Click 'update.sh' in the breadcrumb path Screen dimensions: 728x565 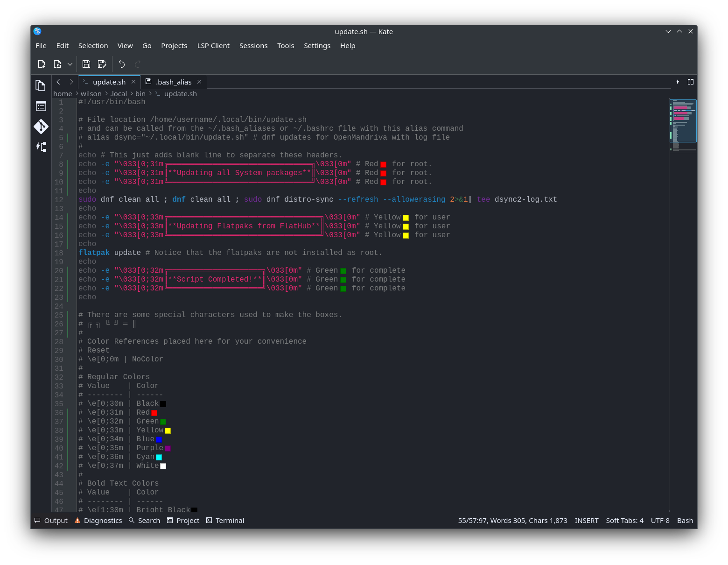pos(181,94)
